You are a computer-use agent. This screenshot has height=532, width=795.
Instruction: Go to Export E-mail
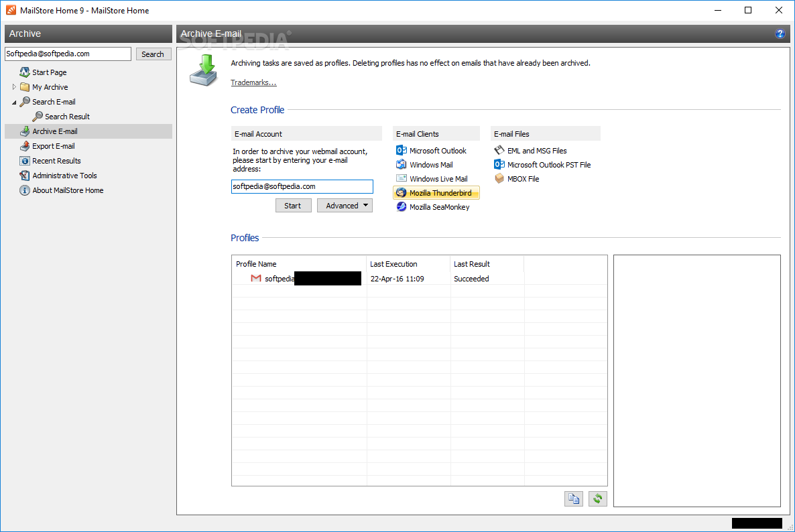pos(53,146)
